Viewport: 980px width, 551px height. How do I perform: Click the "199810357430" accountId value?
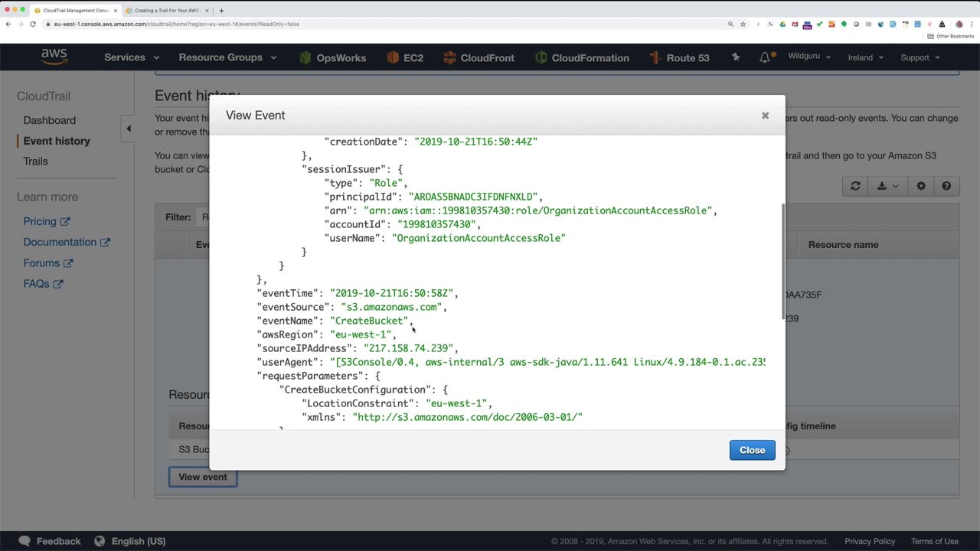pyautogui.click(x=436, y=224)
